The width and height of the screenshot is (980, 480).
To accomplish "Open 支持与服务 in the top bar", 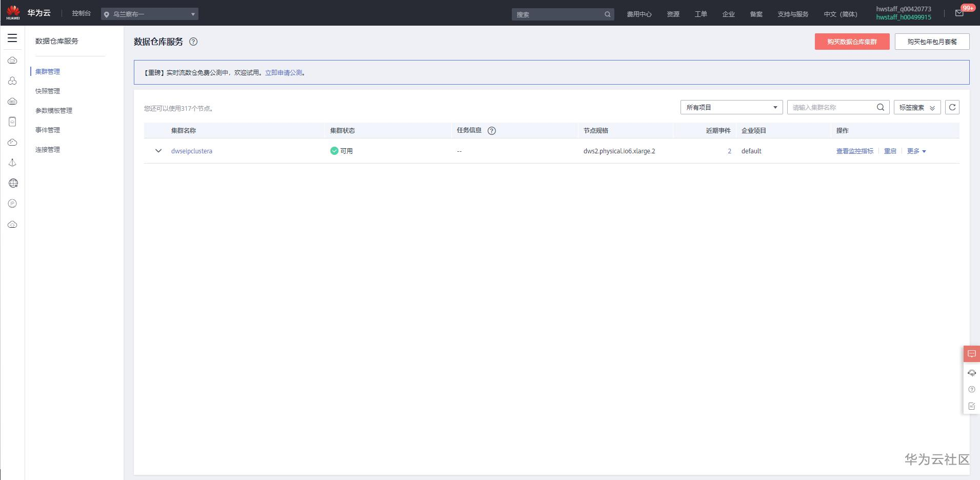I will [x=793, y=14].
